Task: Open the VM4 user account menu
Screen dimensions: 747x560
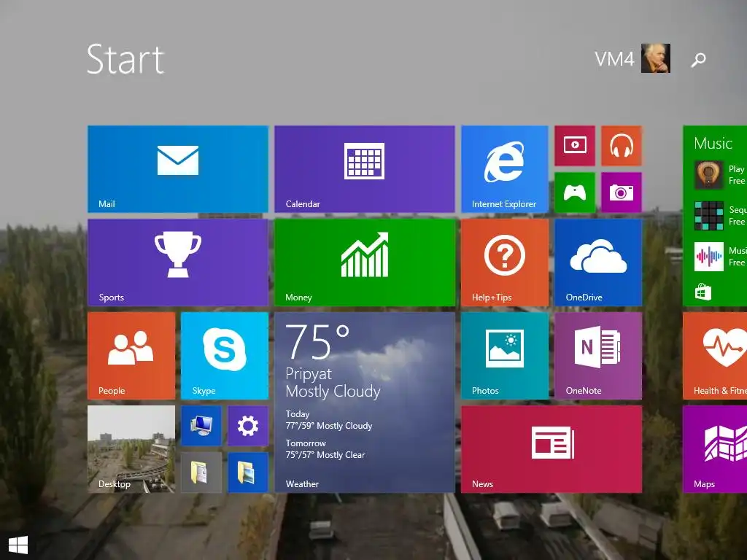Action: [x=632, y=58]
